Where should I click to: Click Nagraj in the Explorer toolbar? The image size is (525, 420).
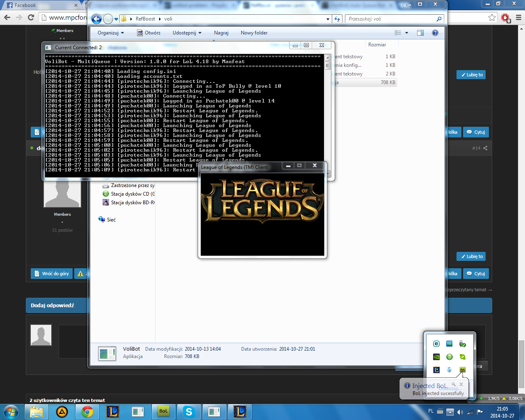221,33
